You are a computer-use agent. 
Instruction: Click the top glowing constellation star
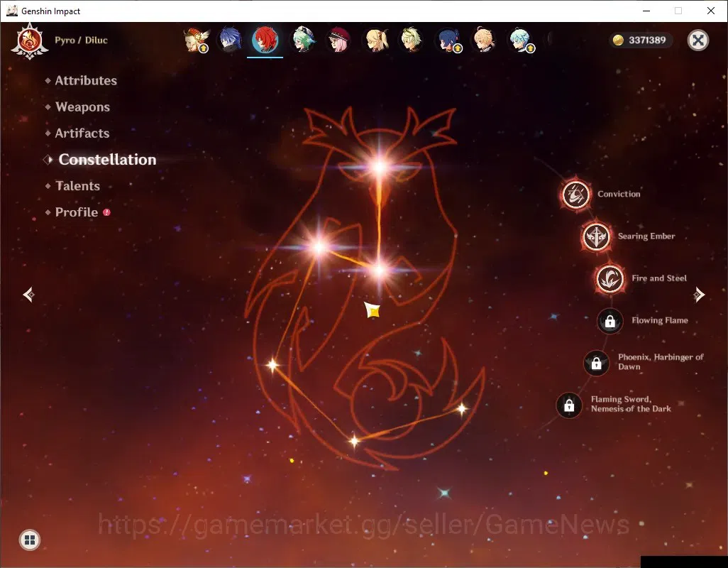pyautogui.click(x=380, y=166)
